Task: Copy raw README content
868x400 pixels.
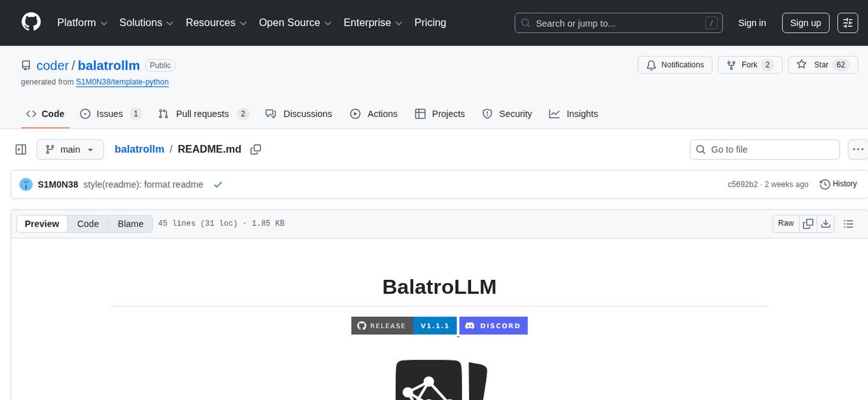Action: tap(808, 224)
